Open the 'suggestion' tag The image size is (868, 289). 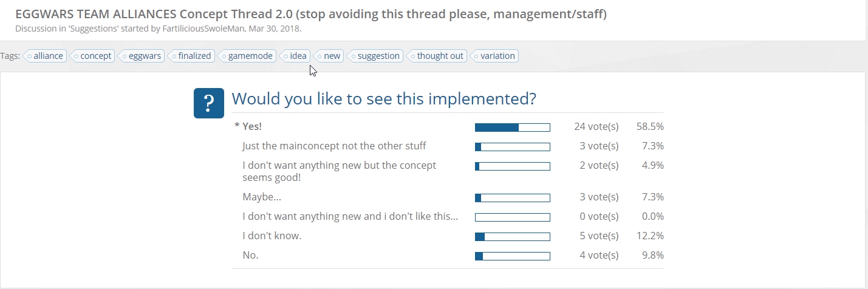click(x=375, y=56)
